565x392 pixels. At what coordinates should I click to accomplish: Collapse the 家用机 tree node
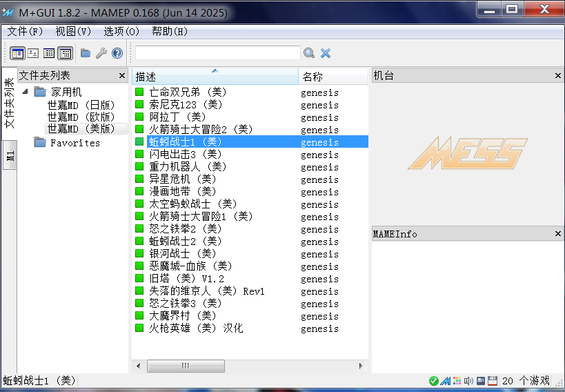pos(26,92)
